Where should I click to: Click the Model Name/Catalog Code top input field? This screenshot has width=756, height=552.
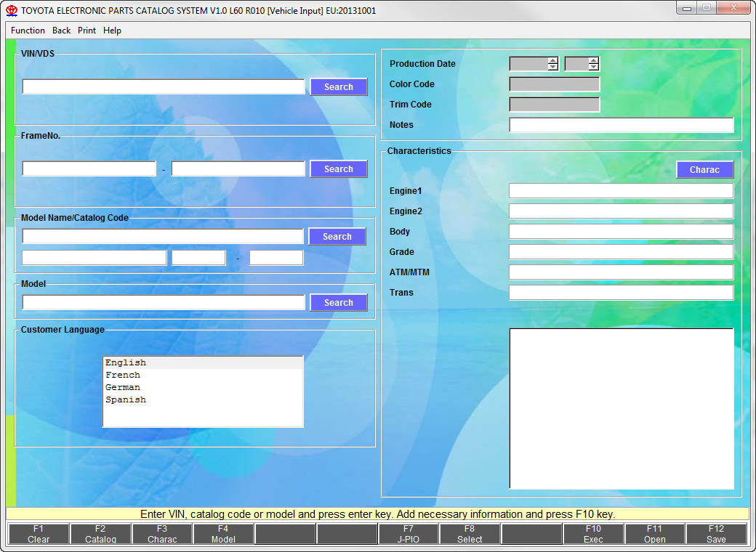pyautogui.click(x=163, y=236)
